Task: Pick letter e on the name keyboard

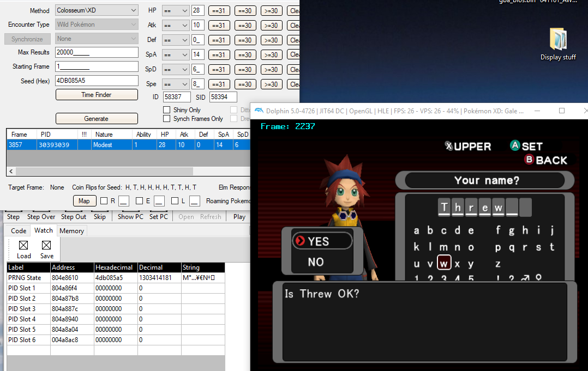Action: coord(471,230)
